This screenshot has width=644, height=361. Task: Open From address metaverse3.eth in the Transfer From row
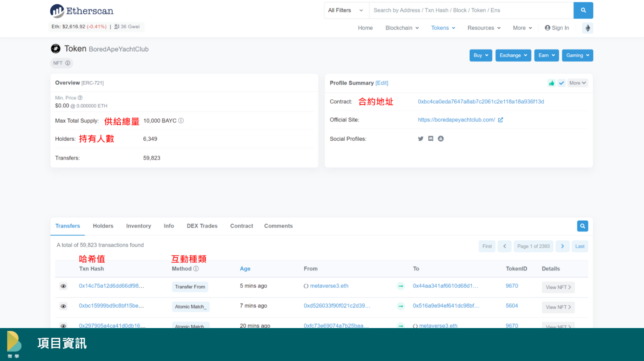coord(329,286)
